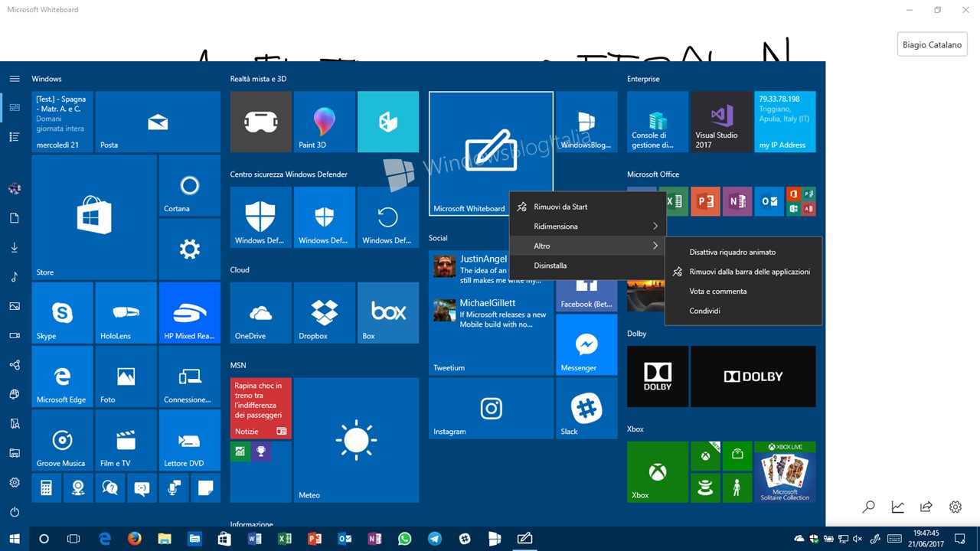Open the Mixed Reality Portal headset tile
Viewport: 980px width, 551px height.
coord(260,122)
